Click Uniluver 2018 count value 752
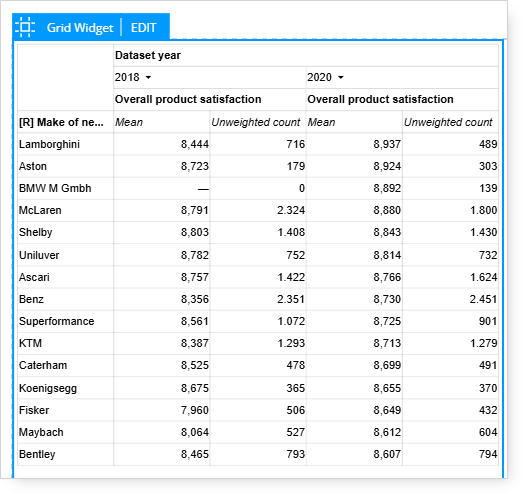Image resolution: width=523 pixels, height=494 pixels. (x=296, y=255)
